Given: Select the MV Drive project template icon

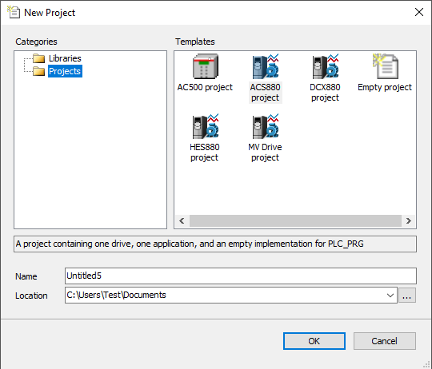Looking at the screenshot, I should tap(265, 126).
